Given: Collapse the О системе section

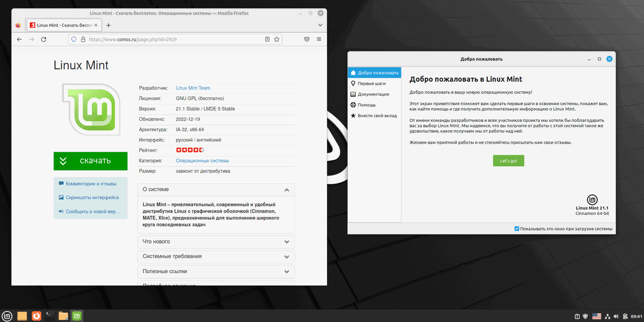Looking at the screenshot, I should pos(216,190).
